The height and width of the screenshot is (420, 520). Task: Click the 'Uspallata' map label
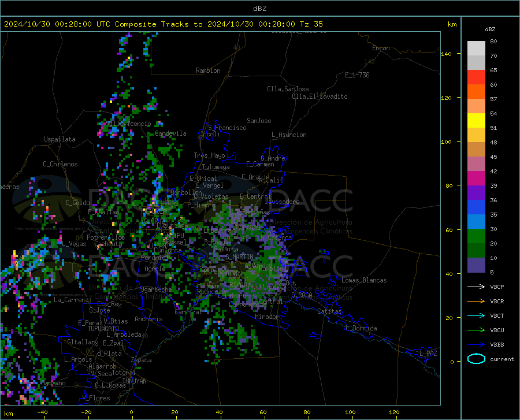(x=60, y=139)
